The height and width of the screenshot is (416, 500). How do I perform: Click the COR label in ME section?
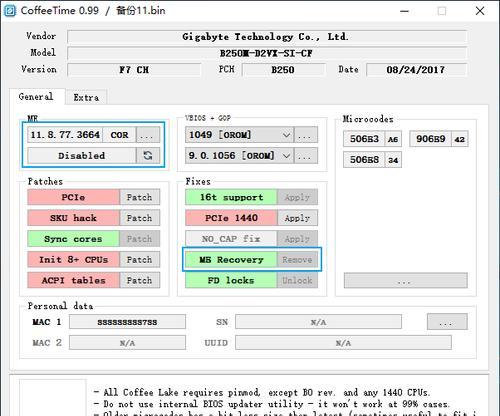coord(119,135)
